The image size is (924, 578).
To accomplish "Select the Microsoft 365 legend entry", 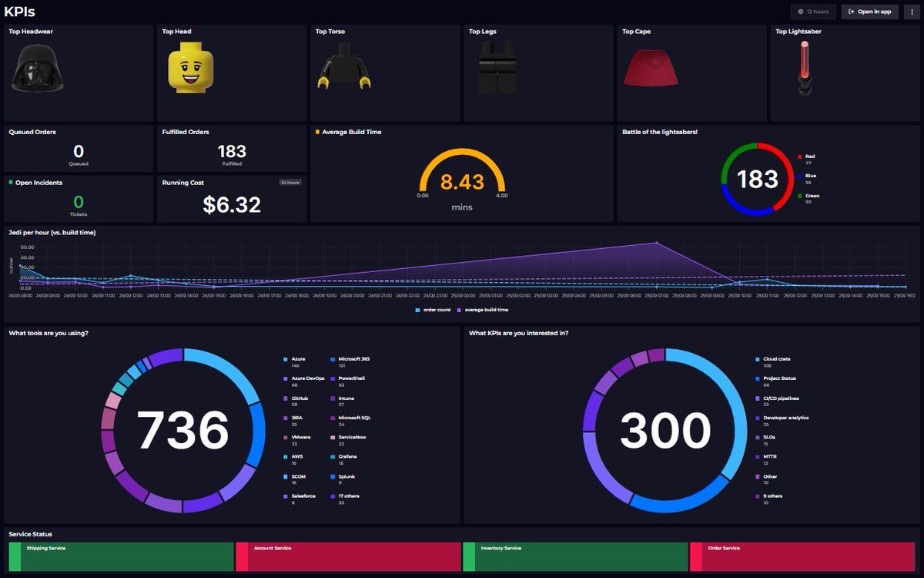I will pyautogui.click(x=350, y=361).
